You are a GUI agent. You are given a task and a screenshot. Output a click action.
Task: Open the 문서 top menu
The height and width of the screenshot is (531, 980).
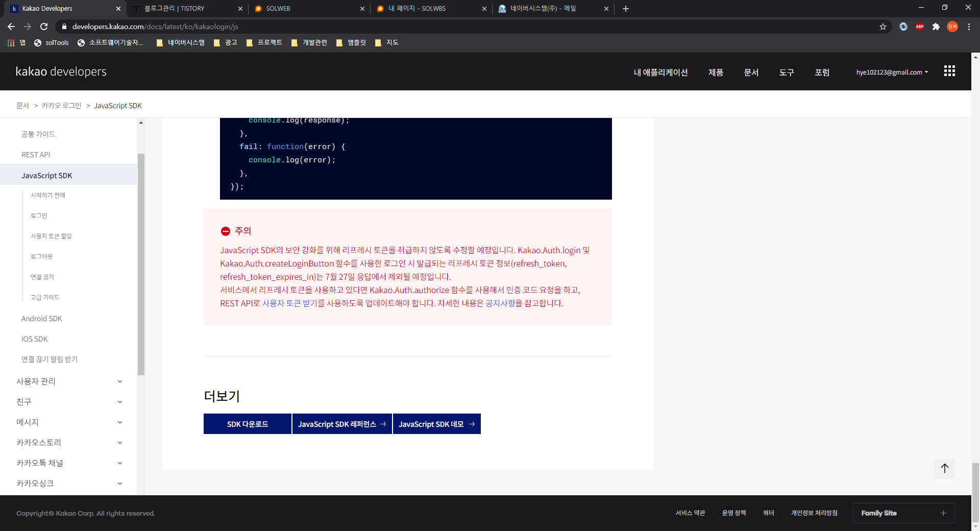[751, 73]
